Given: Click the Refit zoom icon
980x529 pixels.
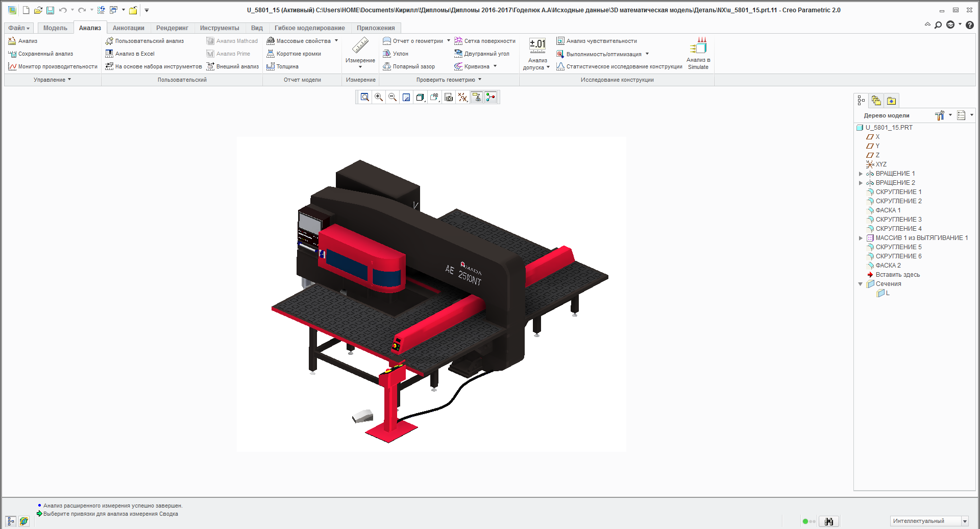Looking at the screenshot, I should click(x=364, y=97).
